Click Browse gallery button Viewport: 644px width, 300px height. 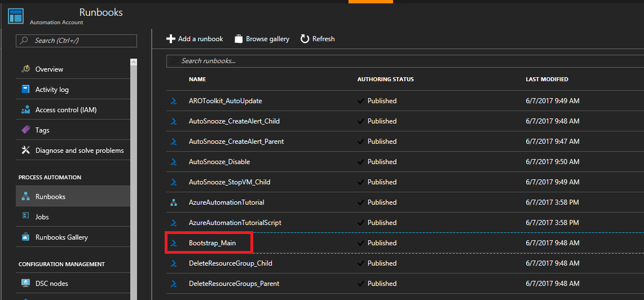(262, 39)
